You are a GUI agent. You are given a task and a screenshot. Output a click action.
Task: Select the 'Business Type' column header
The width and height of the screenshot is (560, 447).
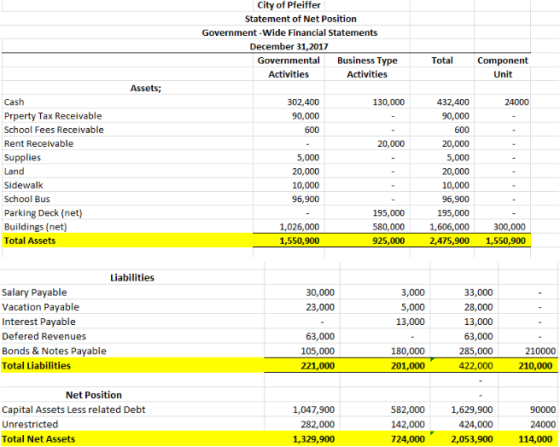pyautogui.click(x=367, y=61)
